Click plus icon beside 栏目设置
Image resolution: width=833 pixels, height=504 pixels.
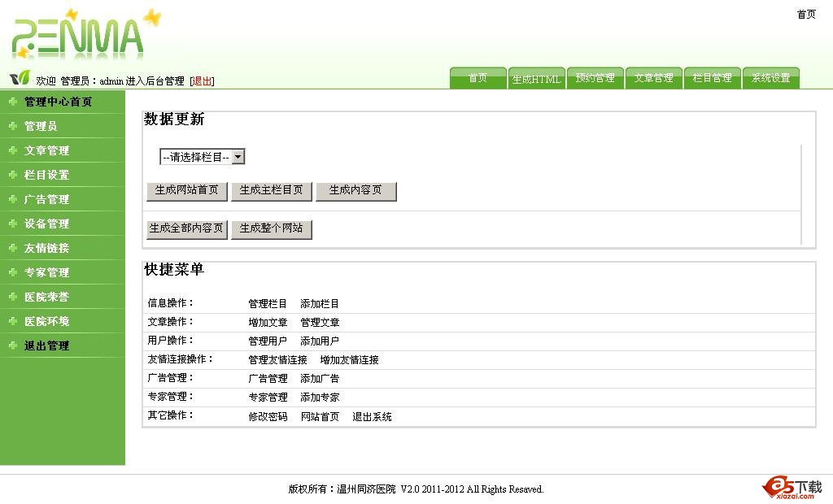tap(13, 175)
